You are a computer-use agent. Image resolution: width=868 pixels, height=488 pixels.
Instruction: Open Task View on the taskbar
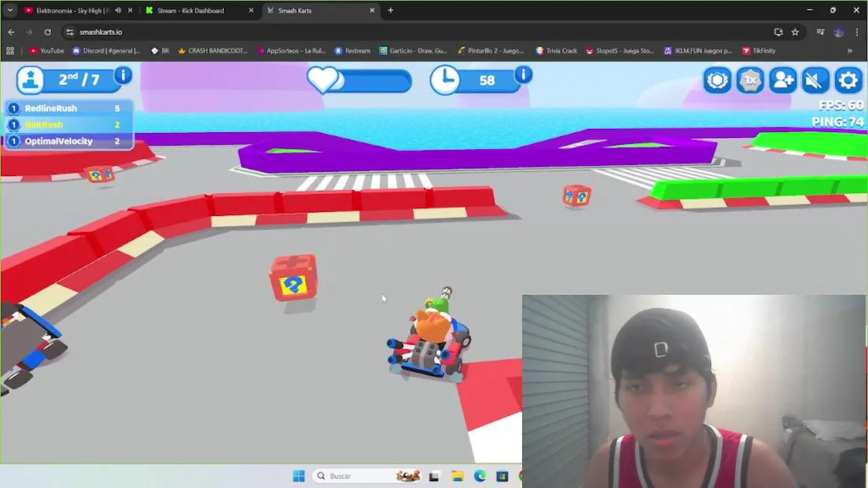(434, 476)
